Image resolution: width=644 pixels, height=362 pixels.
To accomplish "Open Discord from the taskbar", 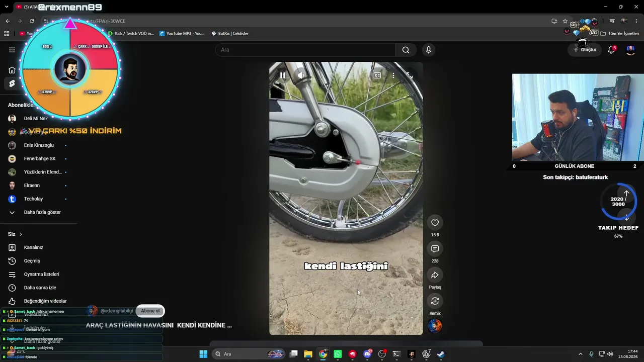I will coord(367,354).
